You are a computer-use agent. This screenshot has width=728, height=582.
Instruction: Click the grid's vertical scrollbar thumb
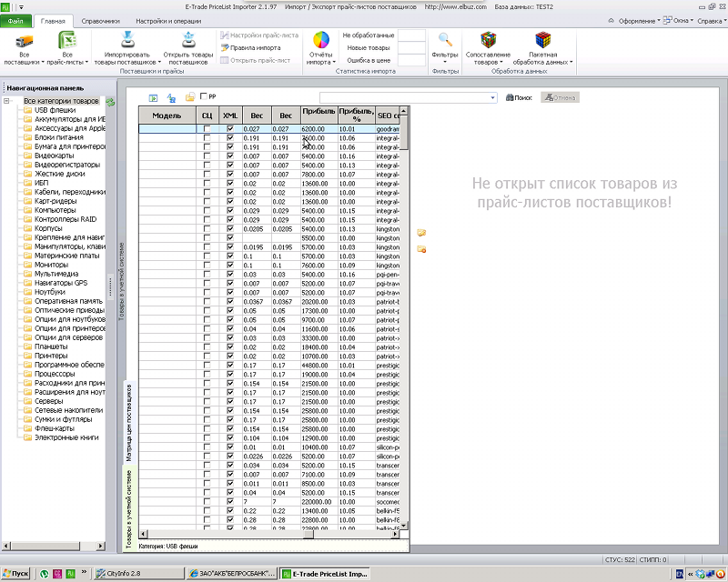[404, 132]
